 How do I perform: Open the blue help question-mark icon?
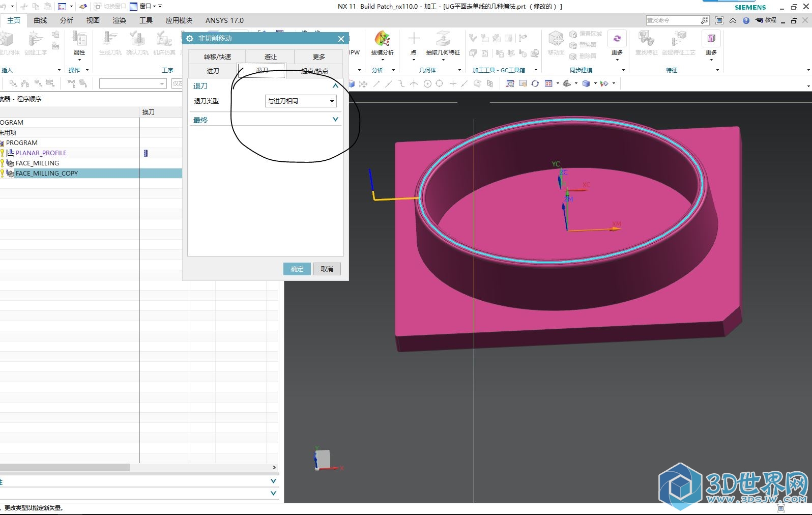click(x=746, y=20)
